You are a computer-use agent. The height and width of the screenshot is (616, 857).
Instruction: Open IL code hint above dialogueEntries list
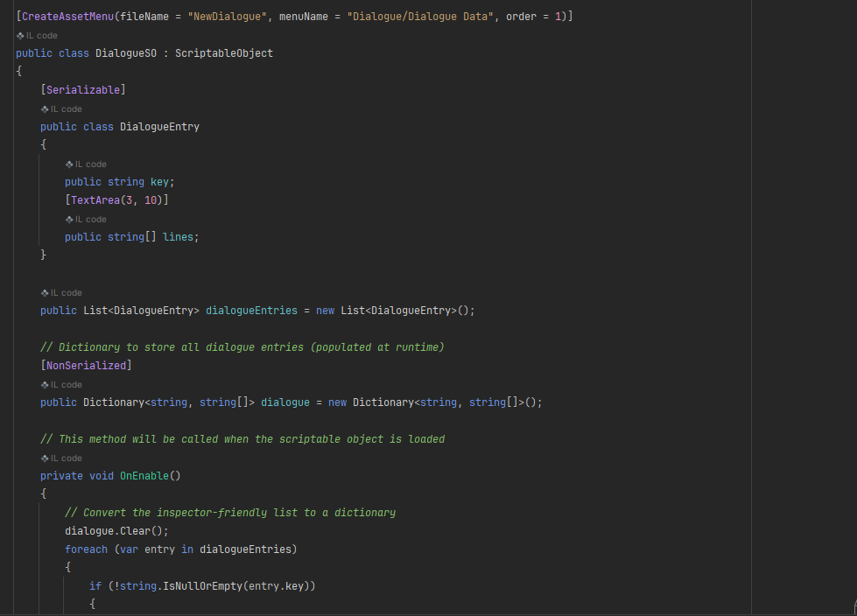pyautogui.click(x=61, y=293)
